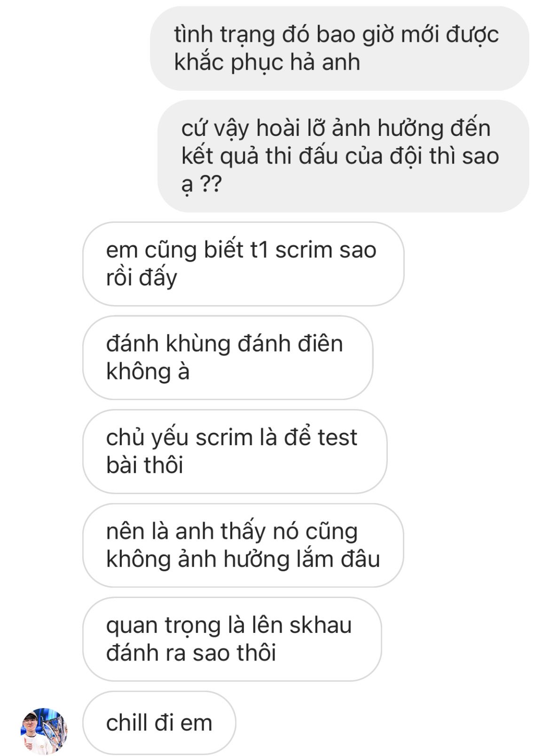This screenshot has height=756, width=550.
Task: Click 'đánh ra sao thôi' text line
Action: (191, 653)
